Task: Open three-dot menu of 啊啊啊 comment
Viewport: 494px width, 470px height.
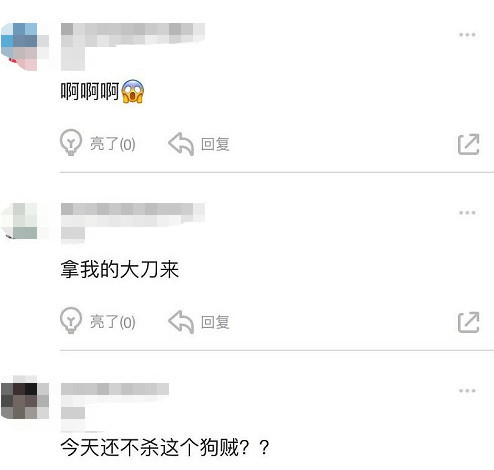Action: [x=467, y=35]
